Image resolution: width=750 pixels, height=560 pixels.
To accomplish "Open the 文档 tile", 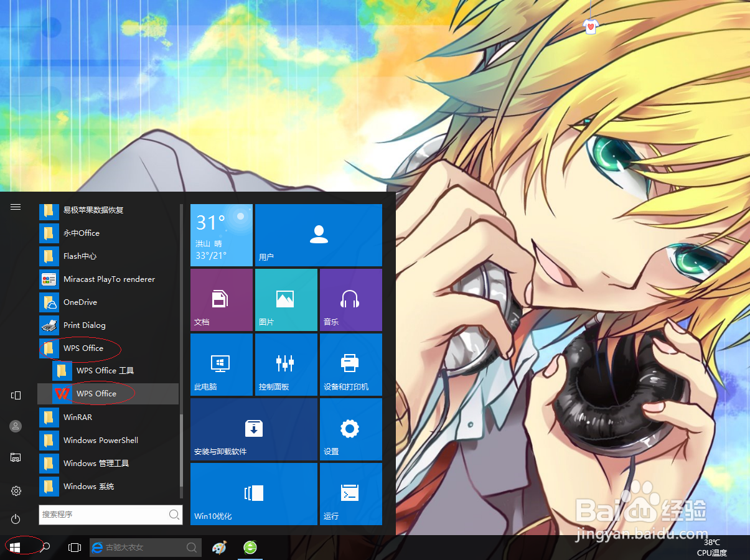I will [222, 300].
